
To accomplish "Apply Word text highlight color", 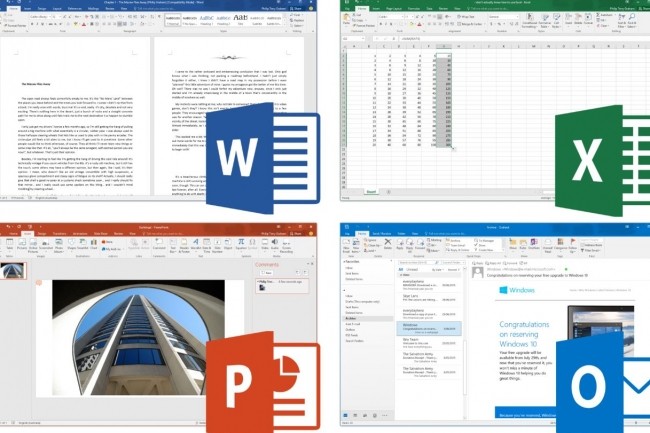I will pos(76,24).
